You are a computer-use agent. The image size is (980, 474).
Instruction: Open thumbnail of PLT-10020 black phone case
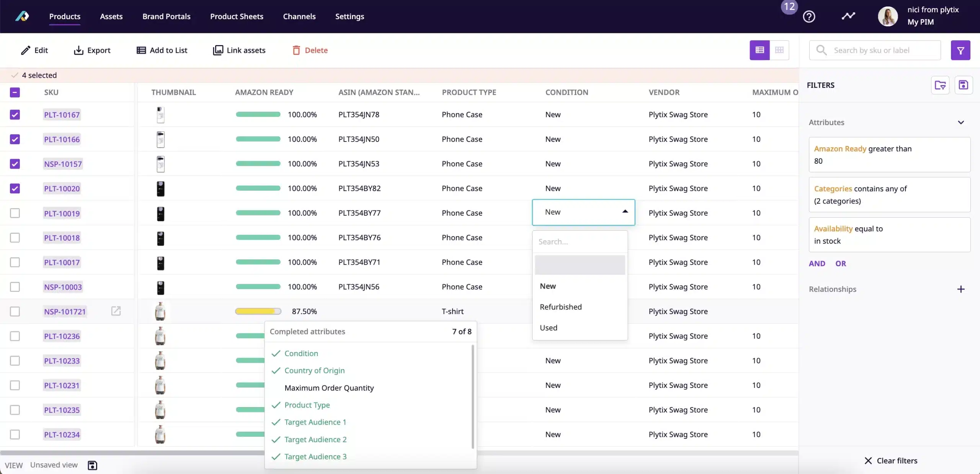161,189
